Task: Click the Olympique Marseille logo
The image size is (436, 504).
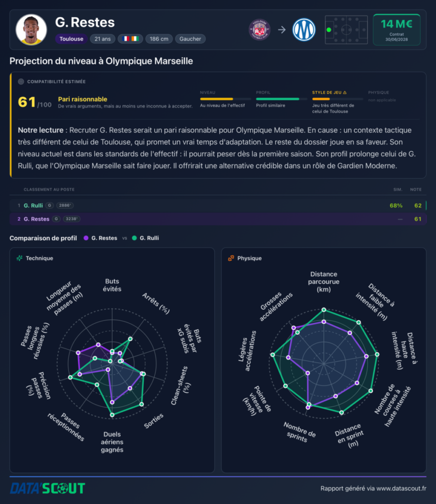Action: pyautogui.click(x=304, y=30)
